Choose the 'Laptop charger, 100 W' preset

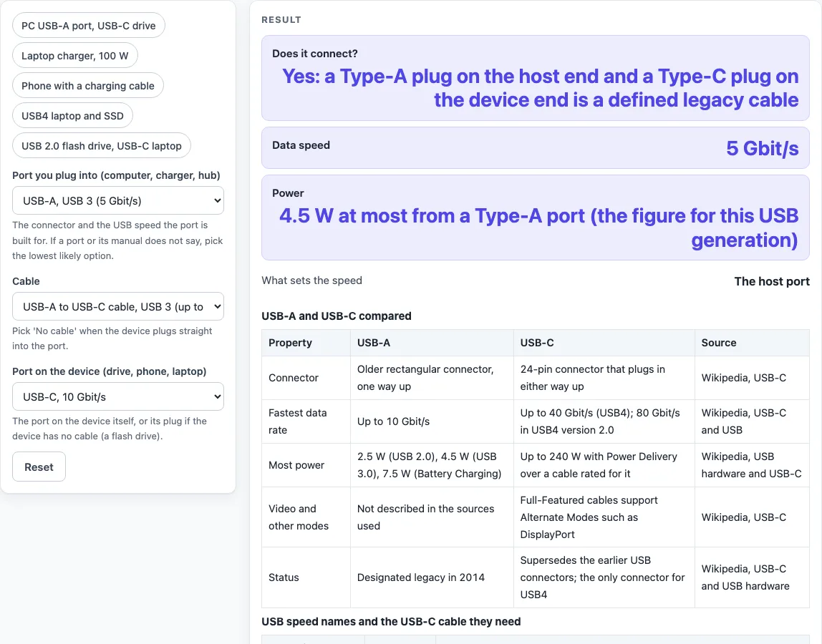pyautogui.click(x=75, y=56)
